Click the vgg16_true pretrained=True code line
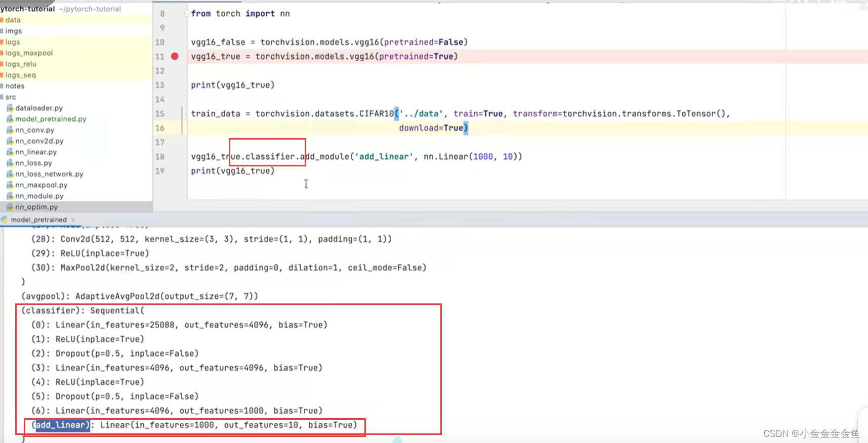This screenshot has height=443, width=868. 324,57
